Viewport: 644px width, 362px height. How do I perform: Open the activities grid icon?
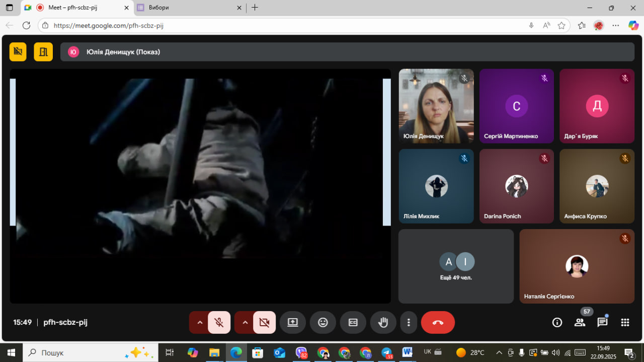tap(625, 323)
